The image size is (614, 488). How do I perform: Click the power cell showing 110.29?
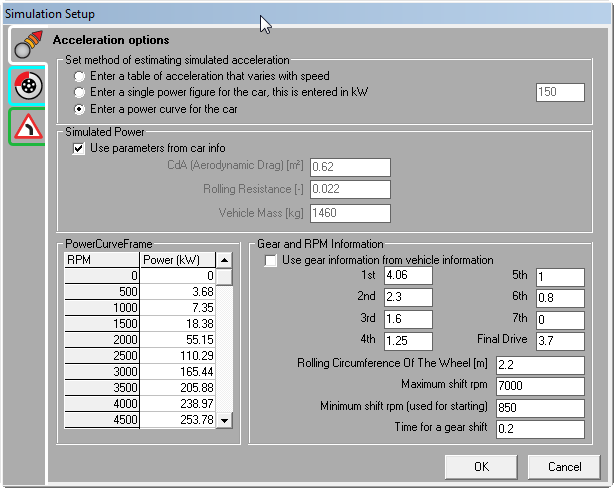(x=178, y=355)
